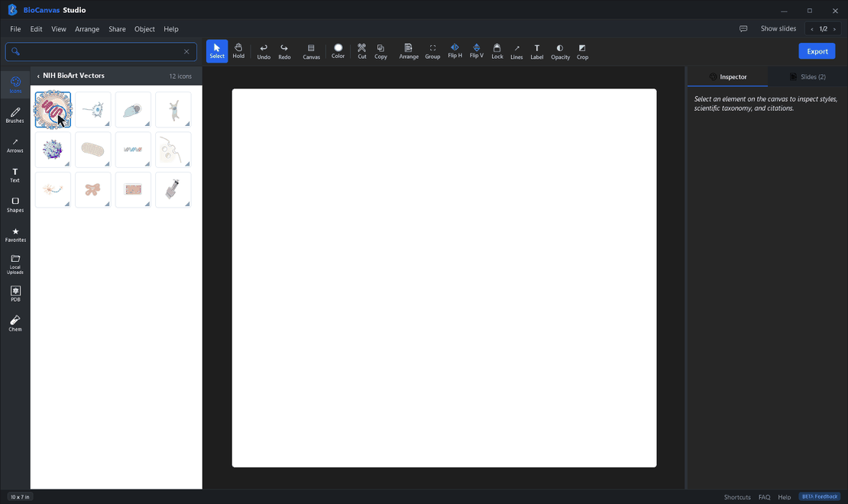The height and width of the screenshot is (504, 848).
Task: Go back from NIH BioArt Vectors
Action: coord(38,76)
